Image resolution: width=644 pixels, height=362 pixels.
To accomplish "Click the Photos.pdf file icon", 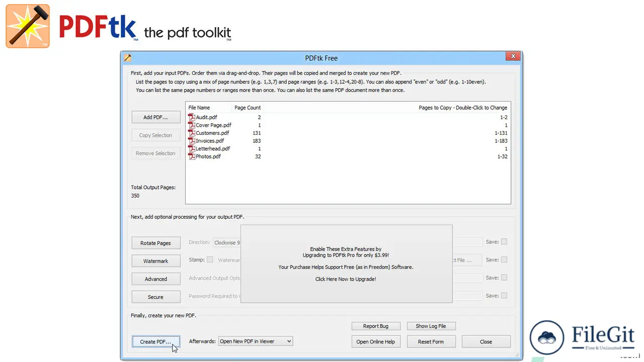I will coord(192,156).
